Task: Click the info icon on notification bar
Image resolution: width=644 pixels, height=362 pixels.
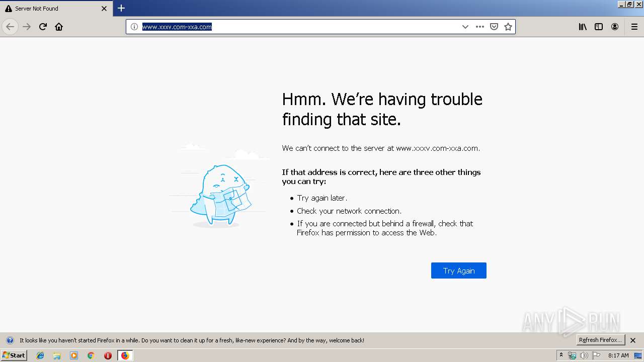Action: [x=10, y=340]
